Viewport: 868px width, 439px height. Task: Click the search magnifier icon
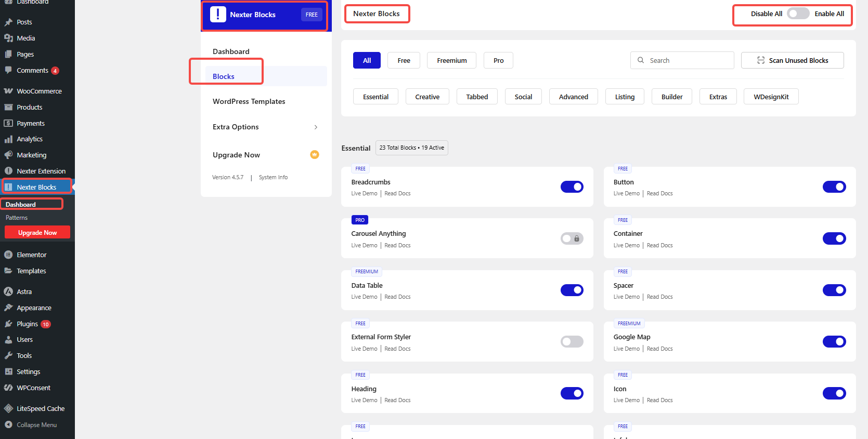point(641,60)
